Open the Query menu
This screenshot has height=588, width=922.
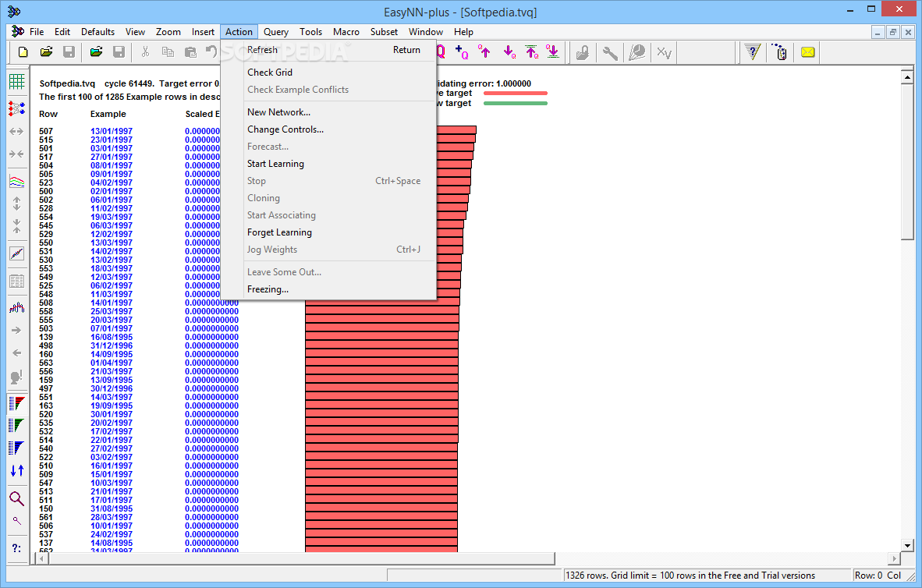tap(276, 32)
